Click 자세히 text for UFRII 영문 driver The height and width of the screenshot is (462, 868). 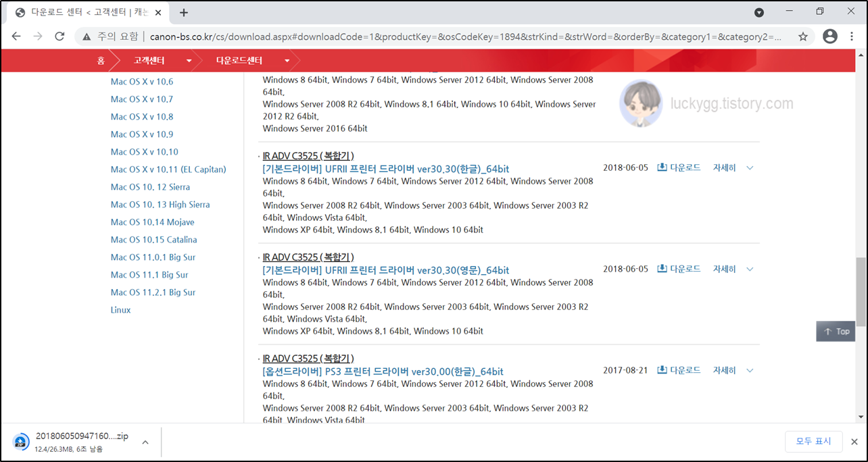[725, 269]
